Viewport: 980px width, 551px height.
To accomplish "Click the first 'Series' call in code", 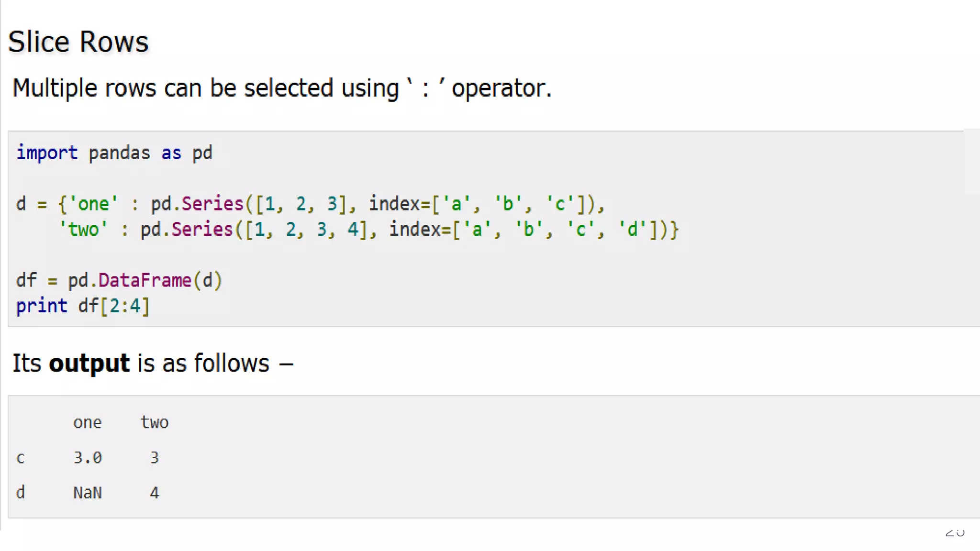I will [x=212, y=204].
